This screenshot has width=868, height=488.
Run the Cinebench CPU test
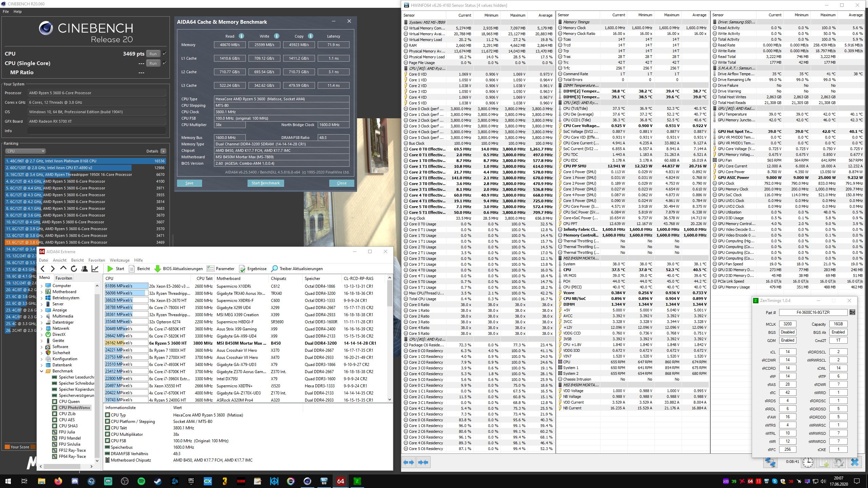tap(153, 54)
